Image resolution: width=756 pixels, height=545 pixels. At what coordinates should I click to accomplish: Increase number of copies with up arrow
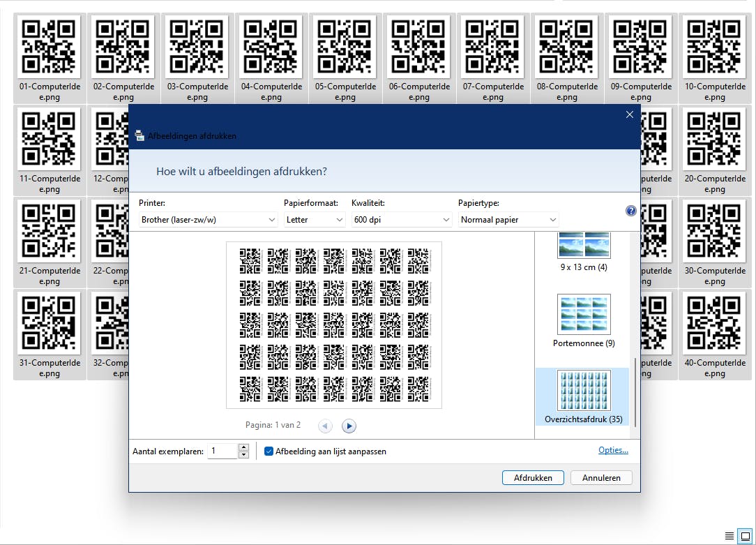click(x=243, y=447)
